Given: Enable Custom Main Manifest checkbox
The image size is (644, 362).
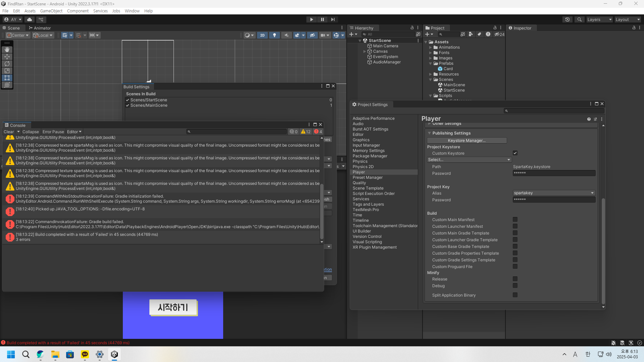Looking at the screenshot, I should coord(515,219).
